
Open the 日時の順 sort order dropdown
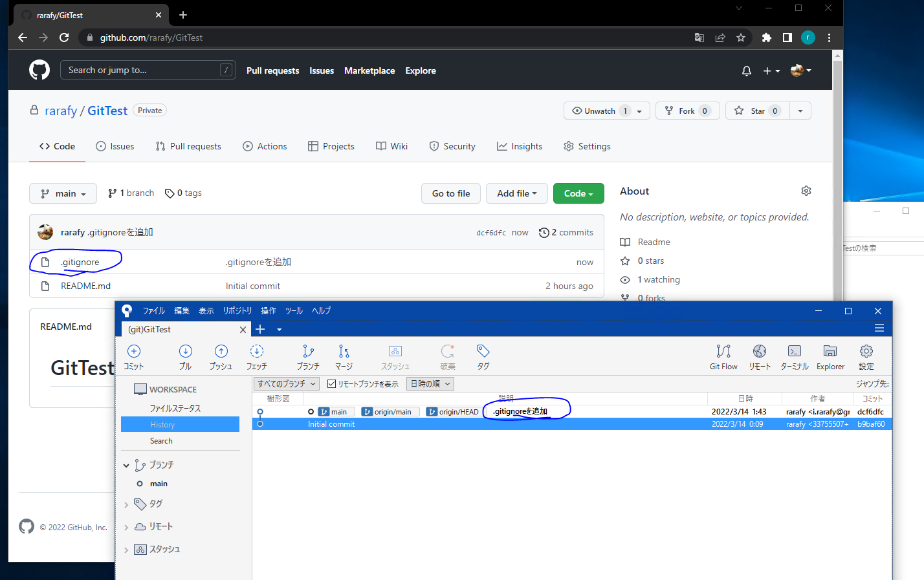tap(430, 383)
